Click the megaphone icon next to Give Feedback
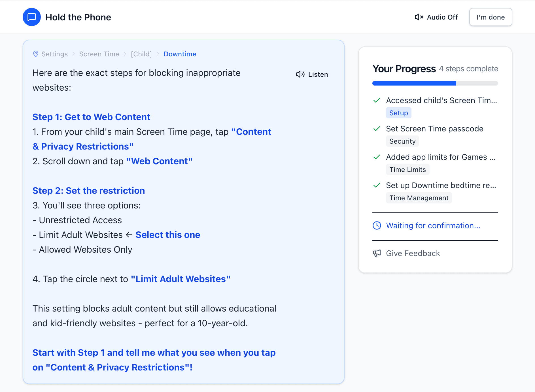The height and width of the screenshot is (392, 535). point(377,253)
